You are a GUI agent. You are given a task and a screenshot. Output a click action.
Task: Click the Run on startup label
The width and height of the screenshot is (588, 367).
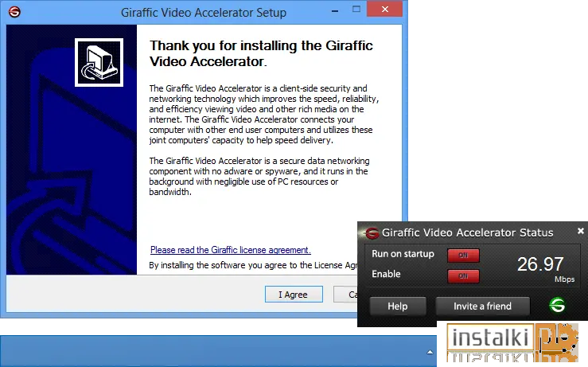click(403, 254)
